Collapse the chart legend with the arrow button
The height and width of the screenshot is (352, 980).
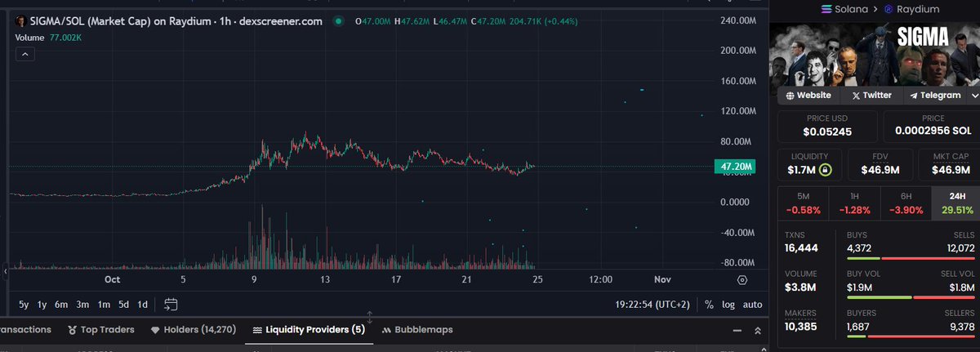tap(24, 54)
